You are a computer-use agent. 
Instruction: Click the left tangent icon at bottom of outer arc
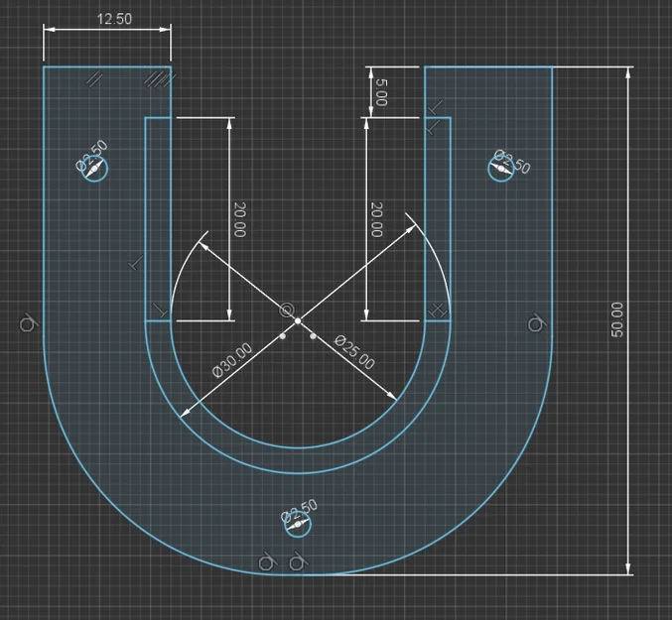267,562
